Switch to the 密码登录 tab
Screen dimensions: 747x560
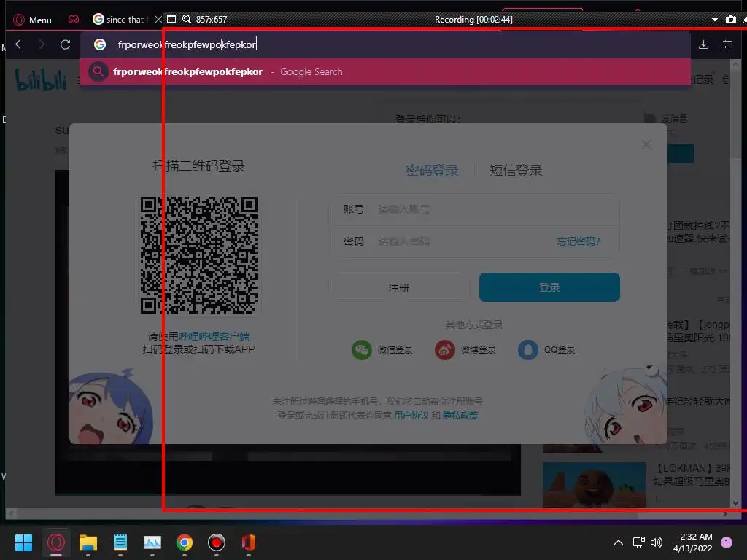point(432,171)
